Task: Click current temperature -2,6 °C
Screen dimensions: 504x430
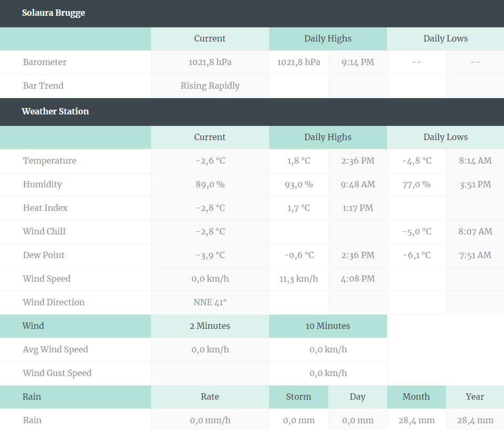Action: click(x=210, y=160)
